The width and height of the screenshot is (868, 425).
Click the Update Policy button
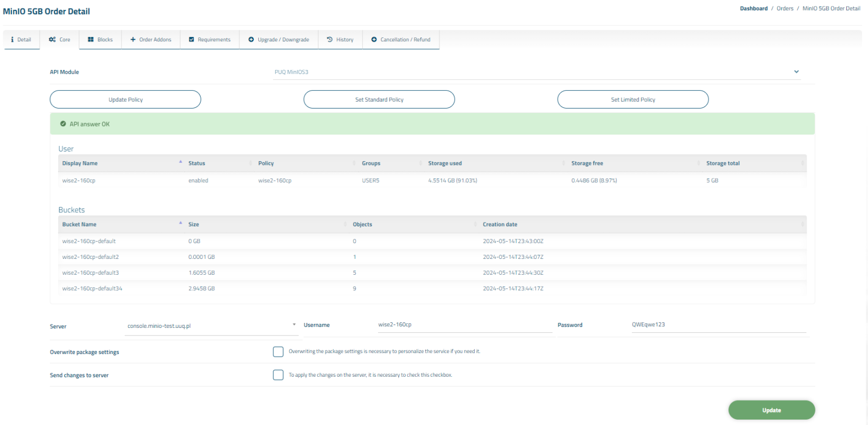coord(125,99)
